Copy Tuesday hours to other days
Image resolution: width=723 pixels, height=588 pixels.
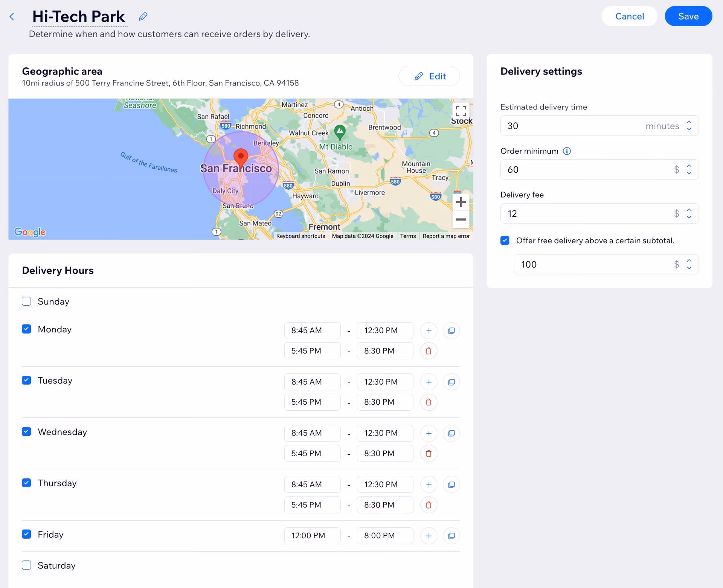(x=451, y=382)
